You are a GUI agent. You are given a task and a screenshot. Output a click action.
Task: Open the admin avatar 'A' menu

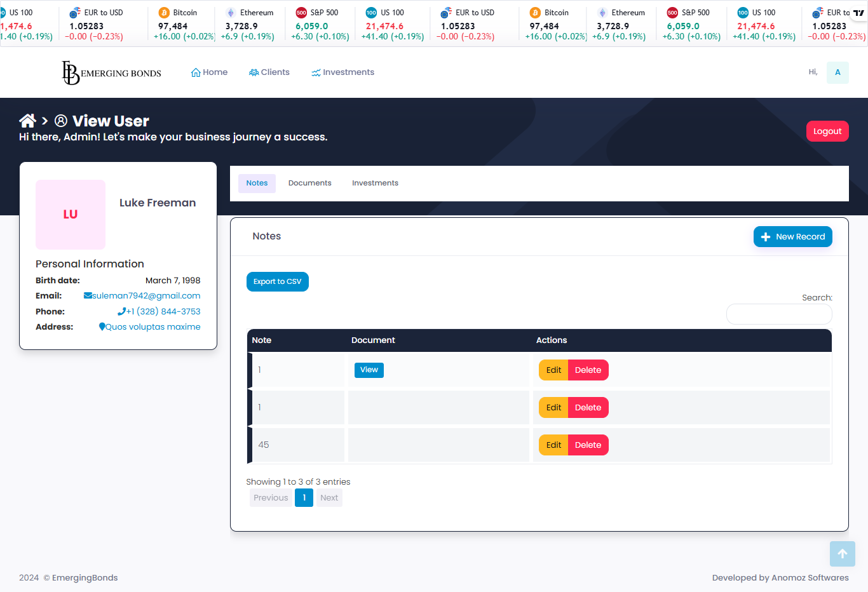(837, 72)
